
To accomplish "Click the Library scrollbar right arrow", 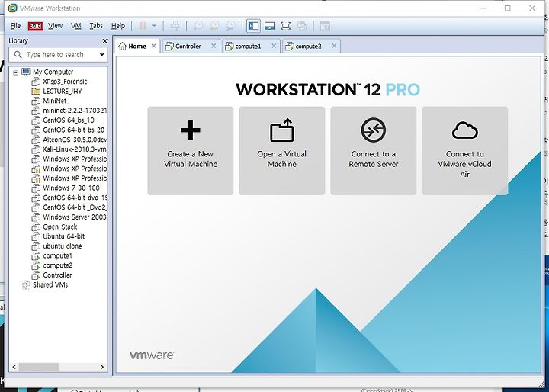I will (x=102, y=367).
